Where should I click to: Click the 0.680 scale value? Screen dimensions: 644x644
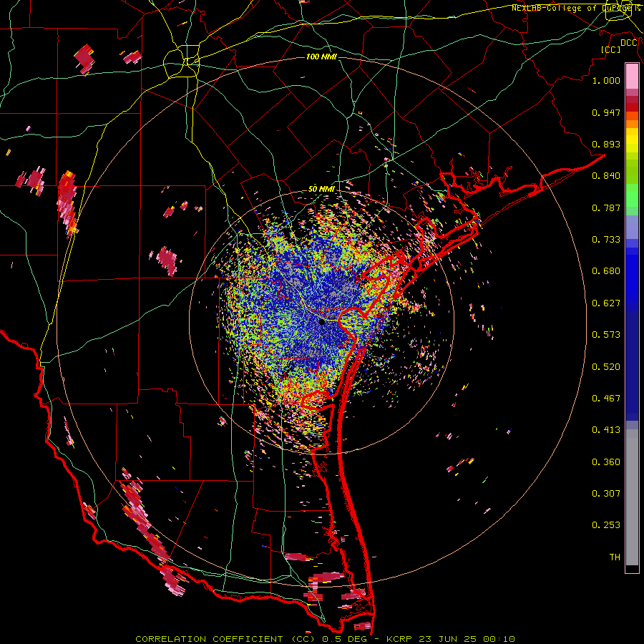point(606,271)
